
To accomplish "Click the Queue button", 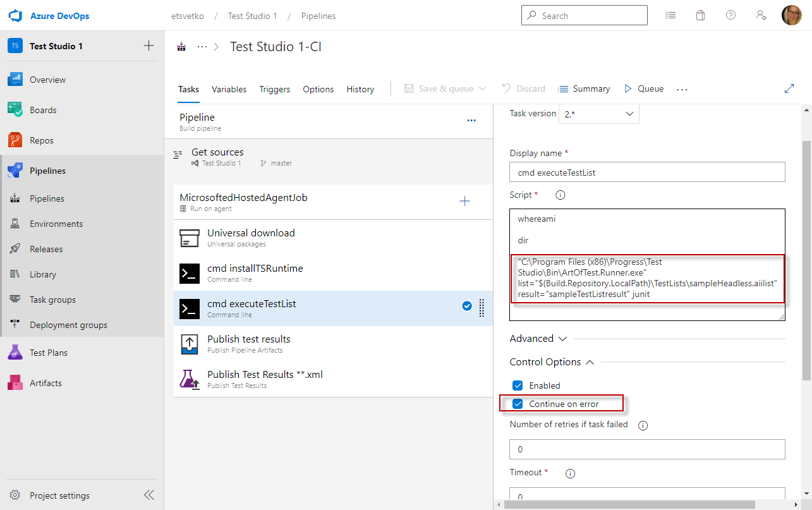I will pyautogui.click(x=644, y=89).
